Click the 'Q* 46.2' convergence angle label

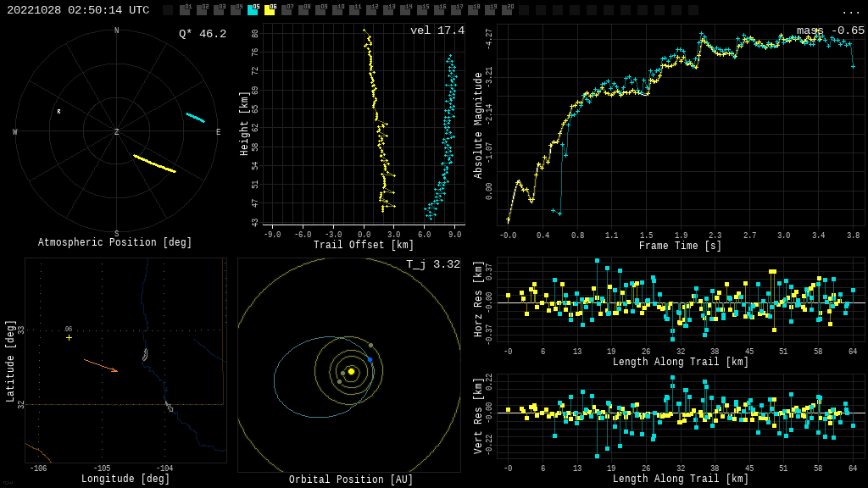tap(202, 34)
